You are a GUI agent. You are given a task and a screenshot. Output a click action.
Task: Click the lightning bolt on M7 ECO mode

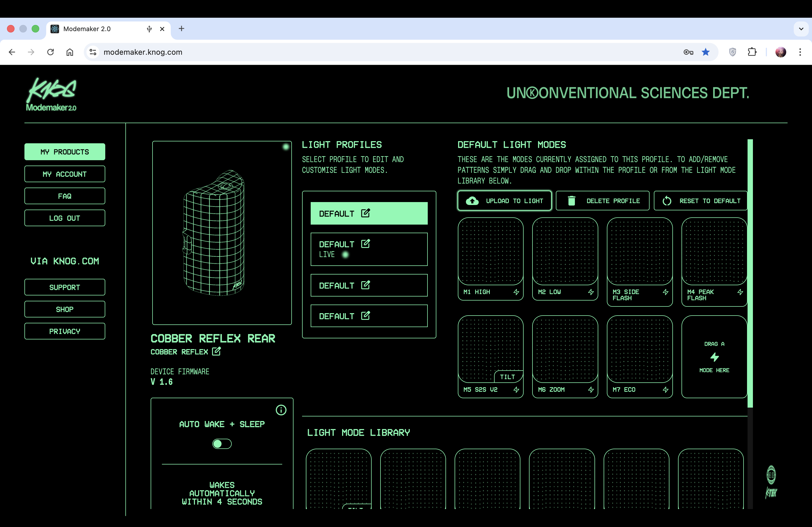tap(665, 390)
